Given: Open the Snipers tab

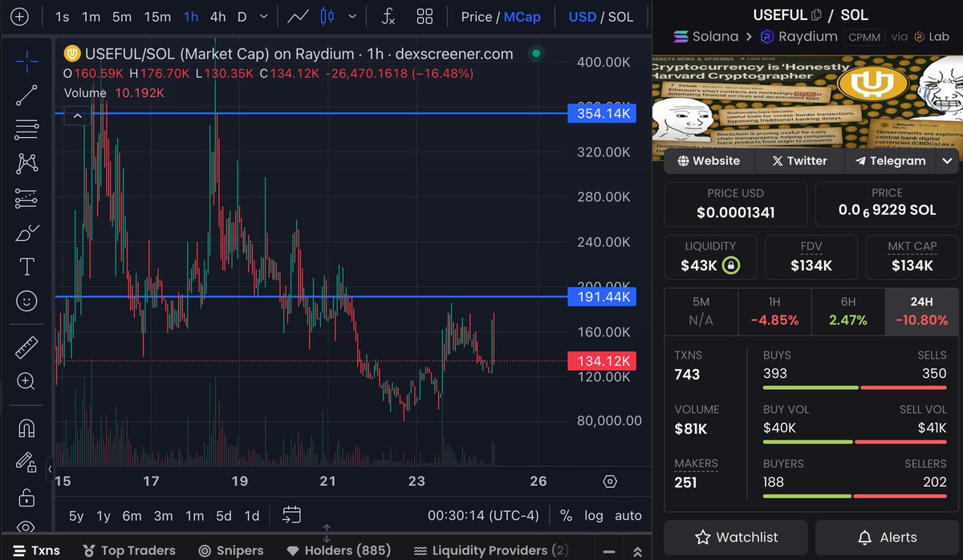Looking at the screenshot, I should coord(231,550).
